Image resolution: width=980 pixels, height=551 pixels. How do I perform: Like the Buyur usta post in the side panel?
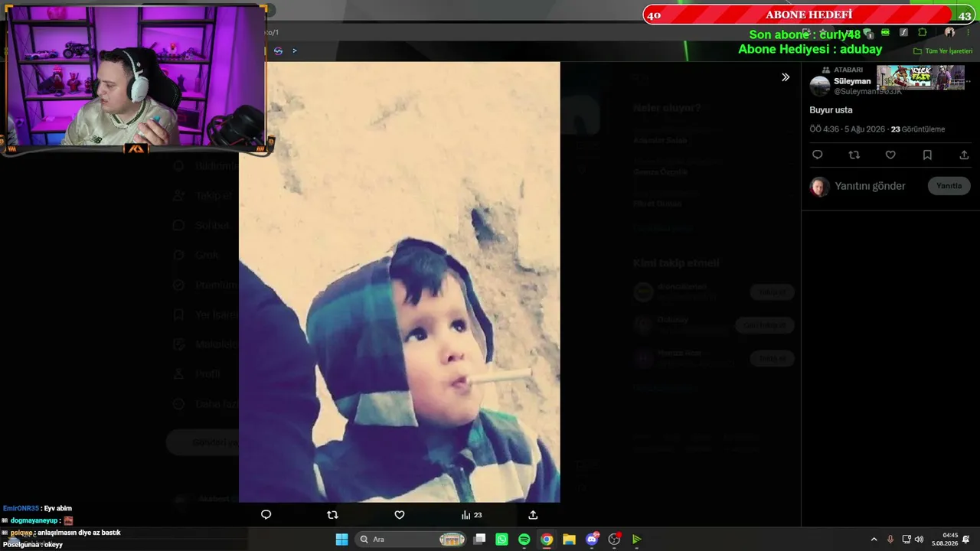pyautogui.click(x=890, y=155)
